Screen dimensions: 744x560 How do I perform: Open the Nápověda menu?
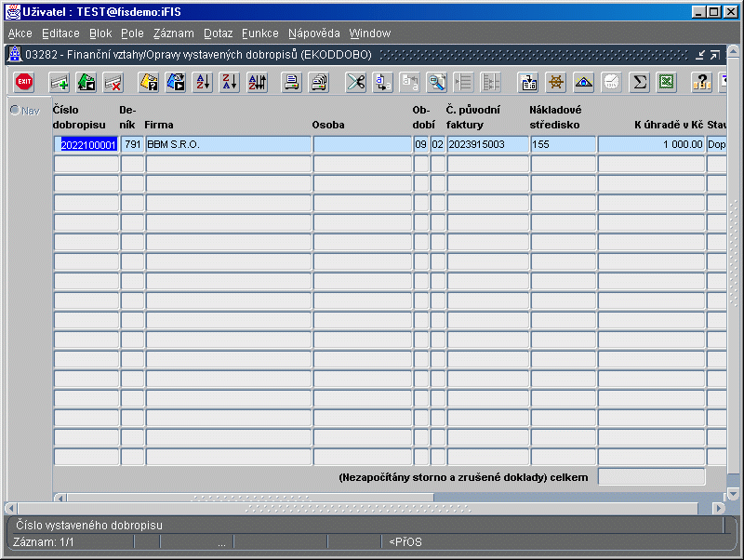point(314,33)
